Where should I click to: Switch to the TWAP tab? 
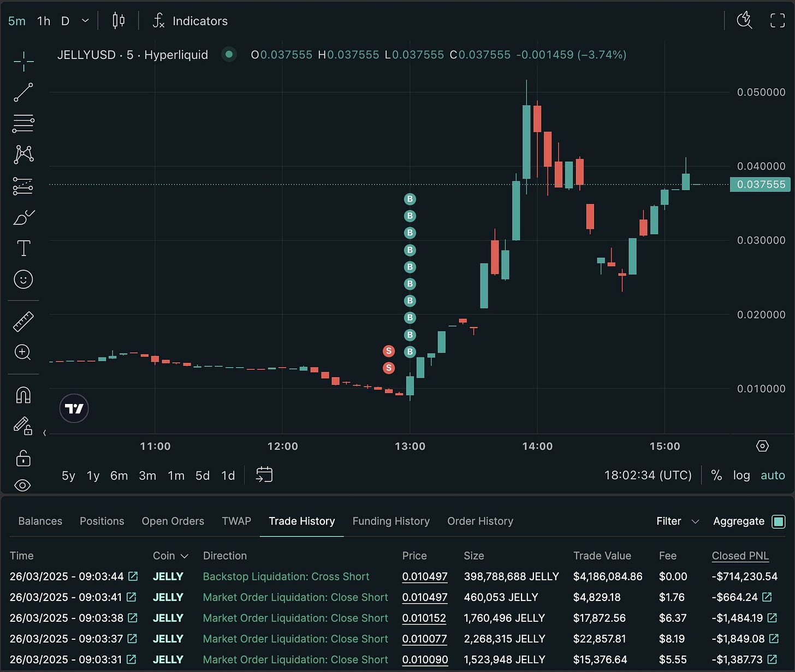[x=236, y=521]
